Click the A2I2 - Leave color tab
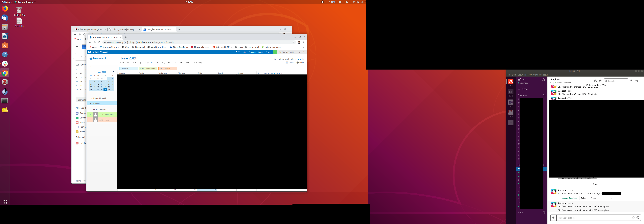This screenshot has height=224, width=644. point(167,69)
